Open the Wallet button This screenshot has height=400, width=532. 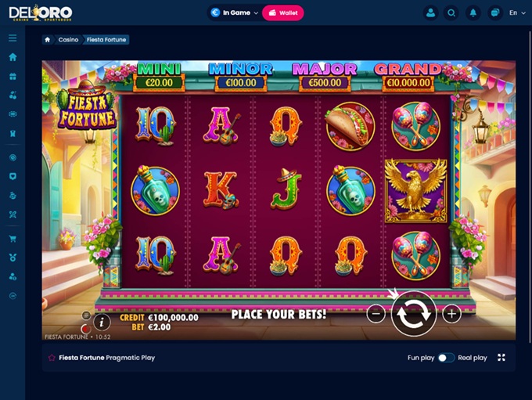(283, 13)
